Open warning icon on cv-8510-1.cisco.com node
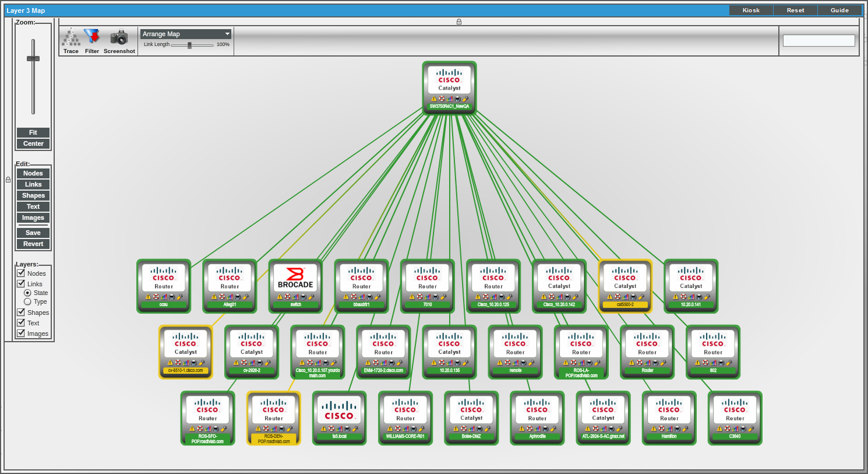 click(170, 363)
